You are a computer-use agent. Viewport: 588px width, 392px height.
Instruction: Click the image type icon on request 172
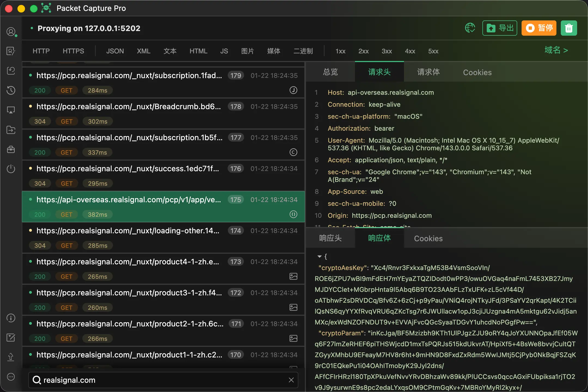coord(293,307)
